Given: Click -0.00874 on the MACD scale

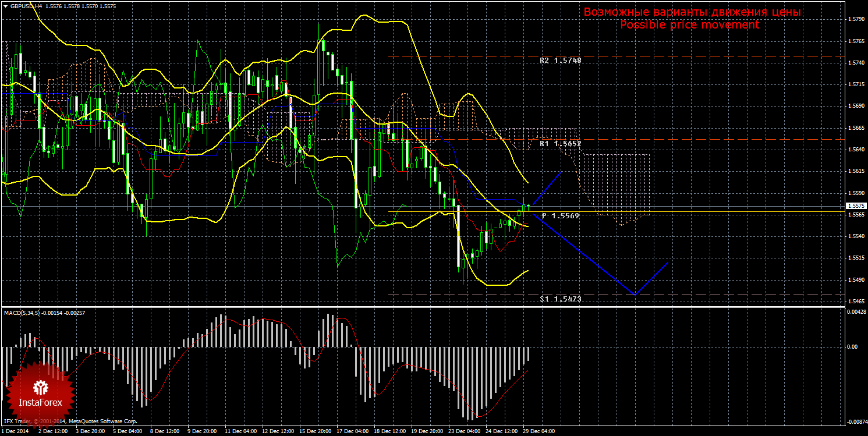Looking at the screenshot, I should [856, 421].
